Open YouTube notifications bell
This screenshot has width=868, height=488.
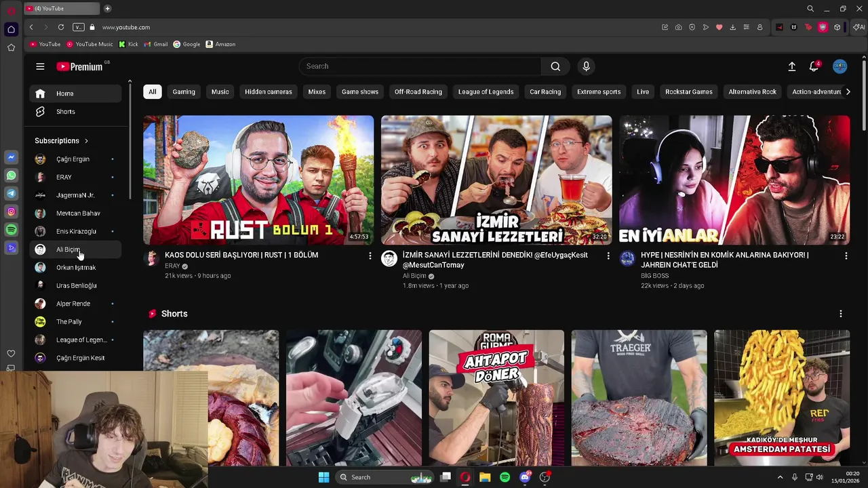point(814,66)
